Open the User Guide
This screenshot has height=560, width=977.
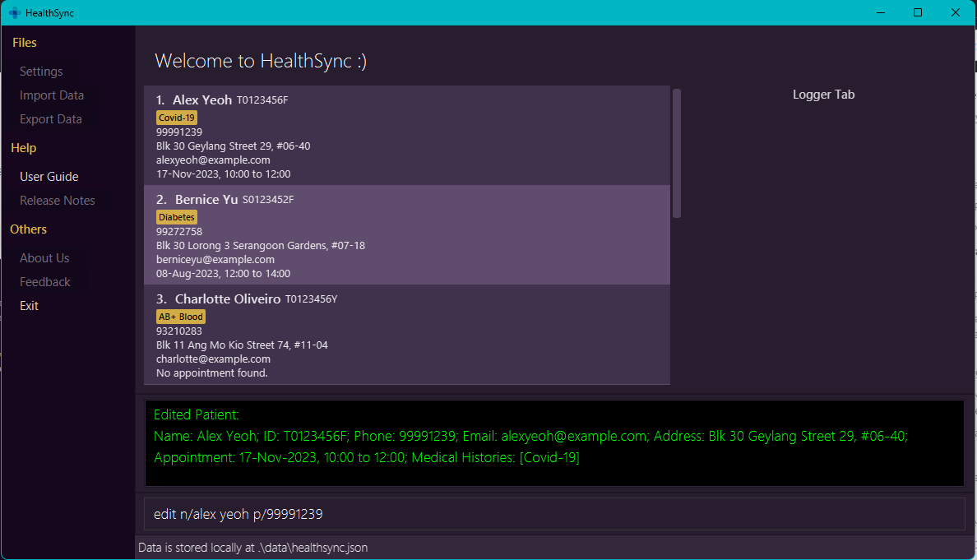pyautogui.click(x=49, y=177)
